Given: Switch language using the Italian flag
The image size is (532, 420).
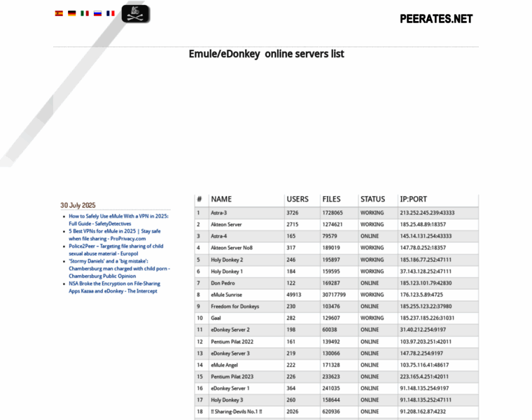Looking at the screenshot, I should tap(85, 13).
